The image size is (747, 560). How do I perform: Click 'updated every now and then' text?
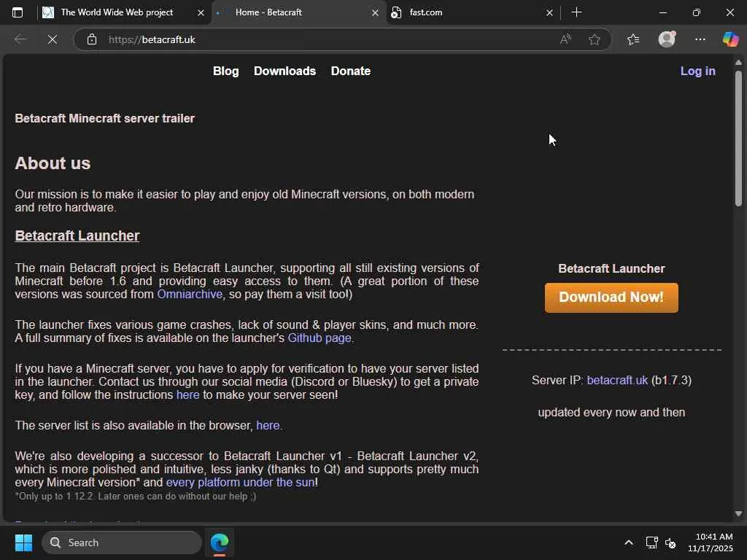(611, 413)
